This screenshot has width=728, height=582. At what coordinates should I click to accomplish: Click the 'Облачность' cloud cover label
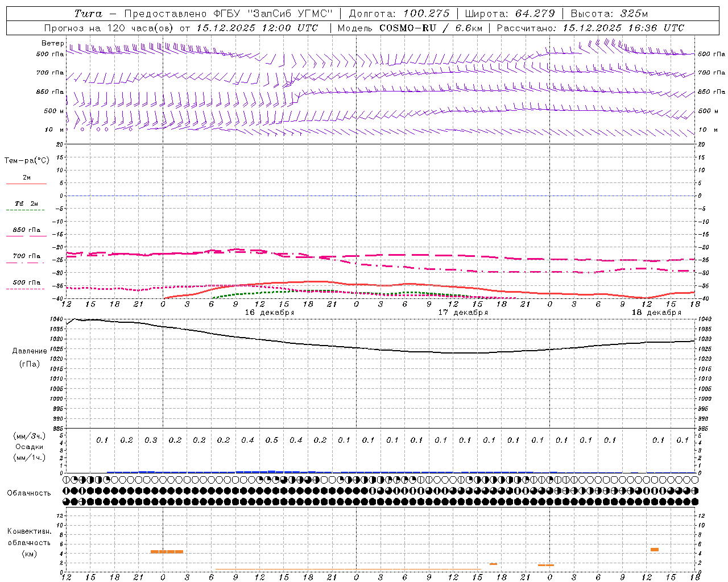[x=29, y=493]
